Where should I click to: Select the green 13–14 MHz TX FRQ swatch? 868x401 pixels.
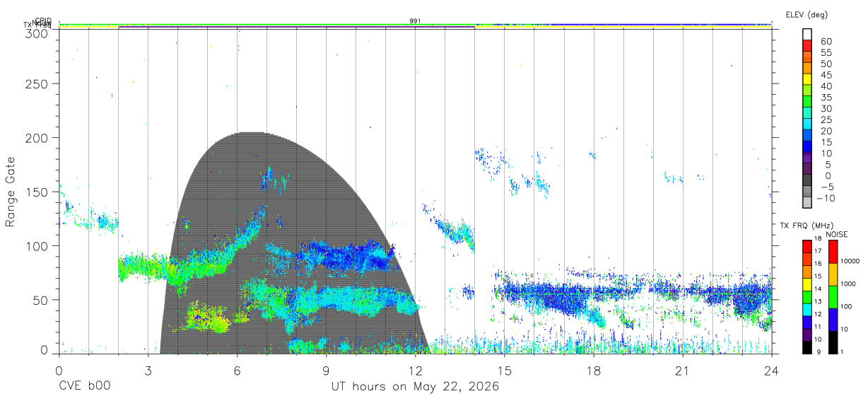coord(807,296)
